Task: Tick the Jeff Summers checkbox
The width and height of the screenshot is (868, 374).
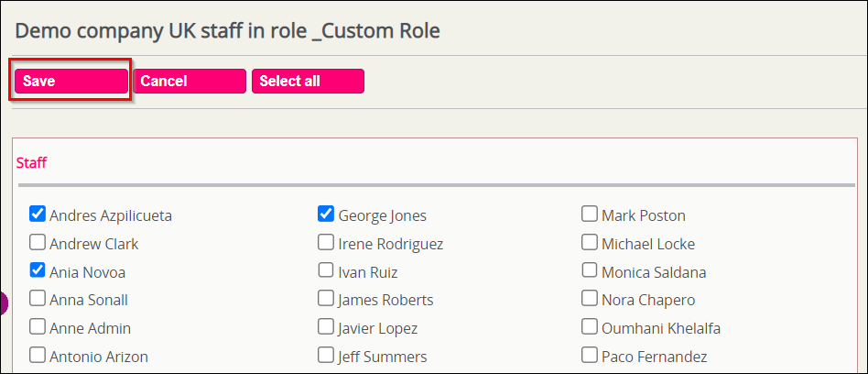Action: (326, 355)
